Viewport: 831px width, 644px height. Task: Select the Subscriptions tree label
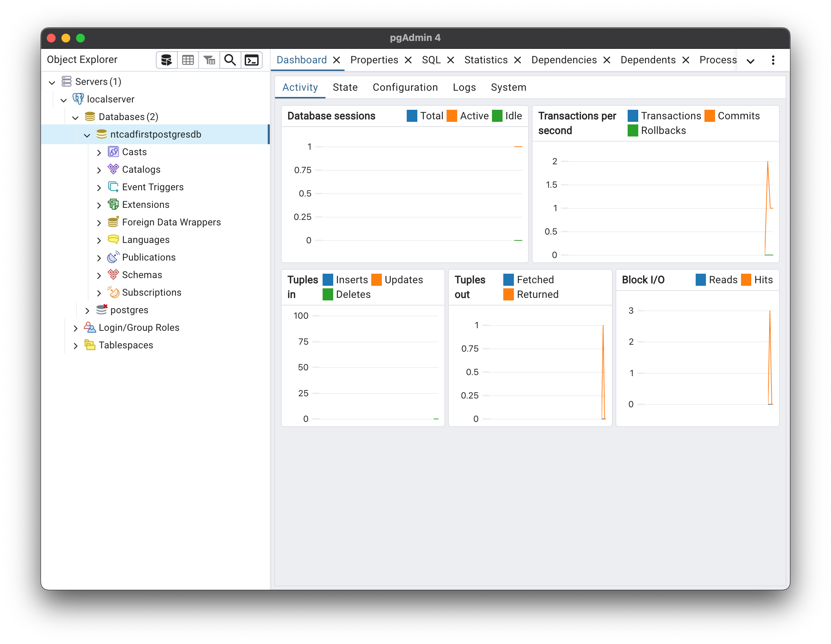(x=151, y=292)
